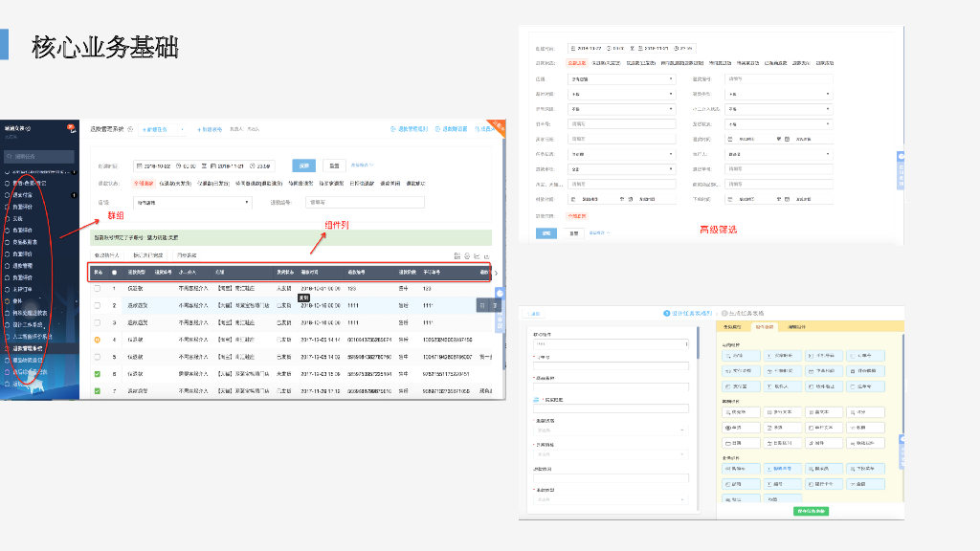Click the right arrow at table header end
The width and height of the screenshot is (980, 551).
(x=495, y=274)
